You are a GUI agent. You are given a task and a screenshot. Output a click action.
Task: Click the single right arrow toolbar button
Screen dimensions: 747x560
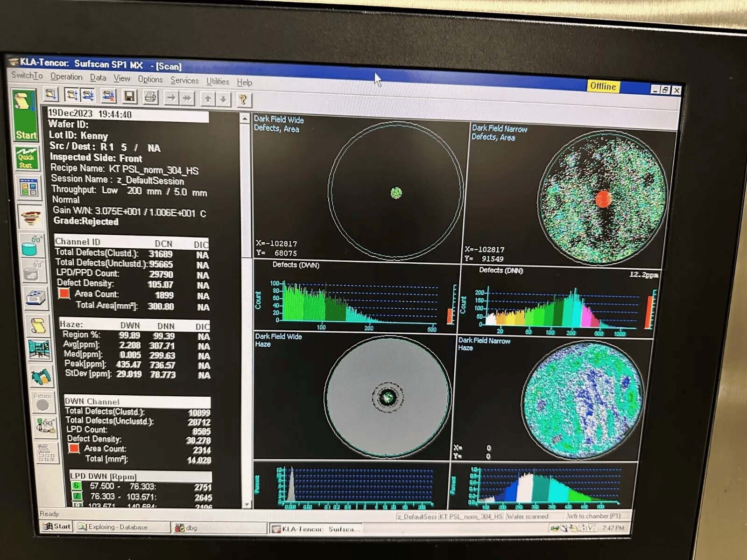[x=171, y=98]
